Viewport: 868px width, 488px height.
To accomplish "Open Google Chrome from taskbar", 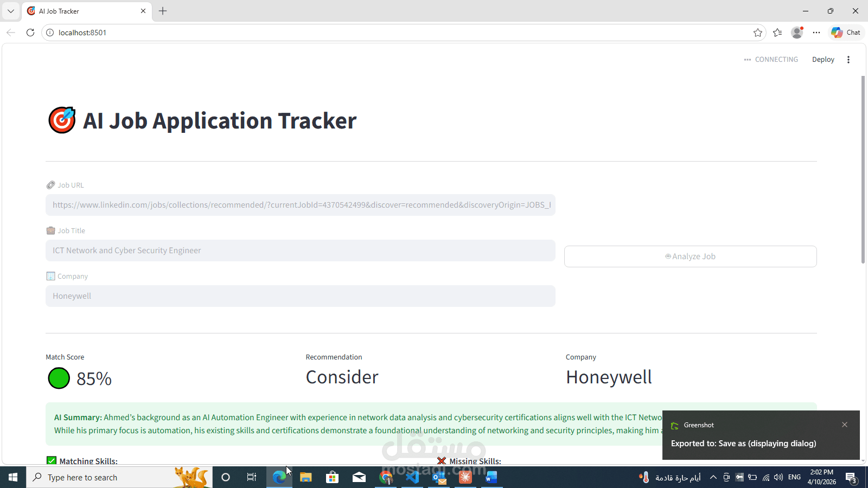I will (386, 477).
